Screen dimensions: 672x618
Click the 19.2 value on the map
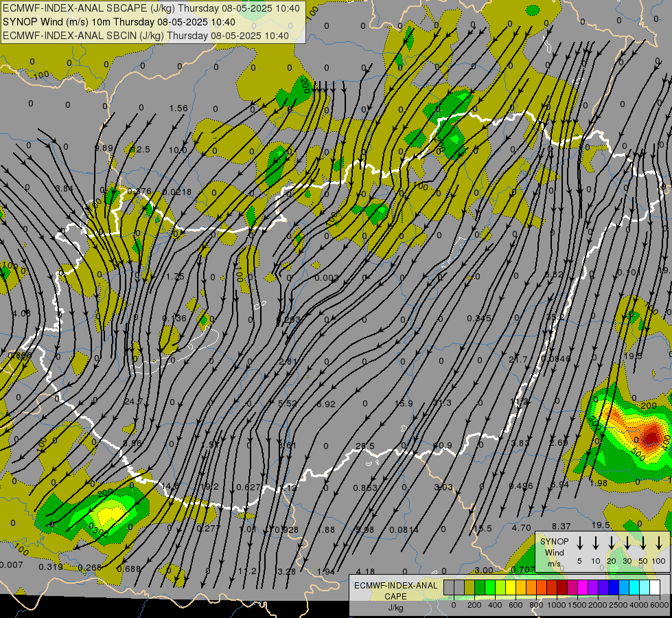[x=209, y=486]
